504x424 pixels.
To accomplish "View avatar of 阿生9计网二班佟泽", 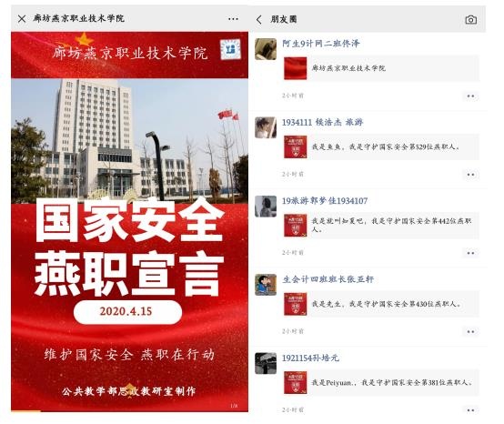I will click(266, 49).
